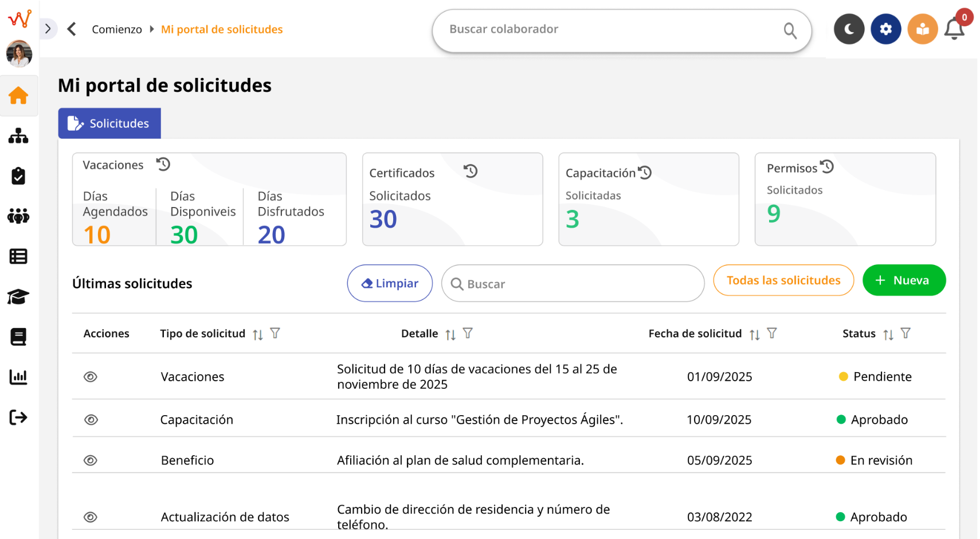The width and height of the screenshot is (980, 539).
Task: View the Beneficio request via eye icon
Action: point(91,460)
